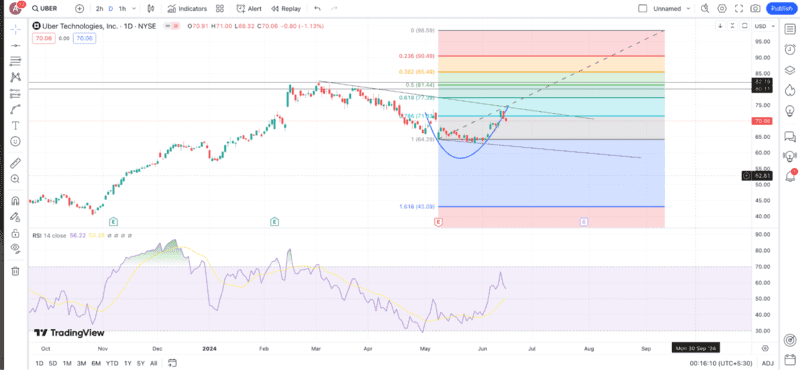Maximize the chart pane
Screen dimensions: 800x370
click(745, 26)
